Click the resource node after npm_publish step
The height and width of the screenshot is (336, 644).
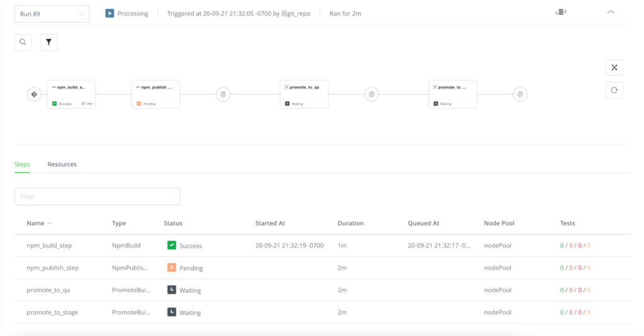[223, 94]
